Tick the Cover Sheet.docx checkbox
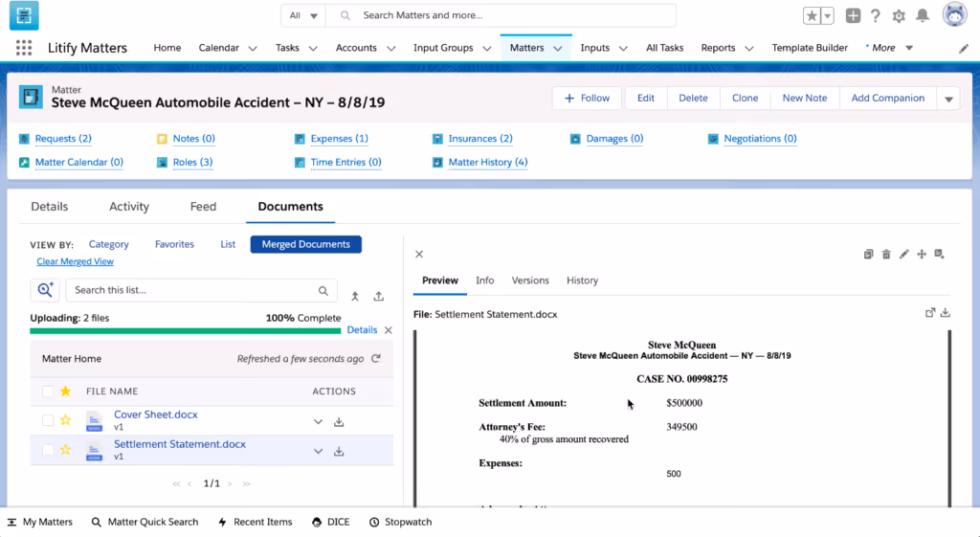Screen dimensions: 980x537 48,420
